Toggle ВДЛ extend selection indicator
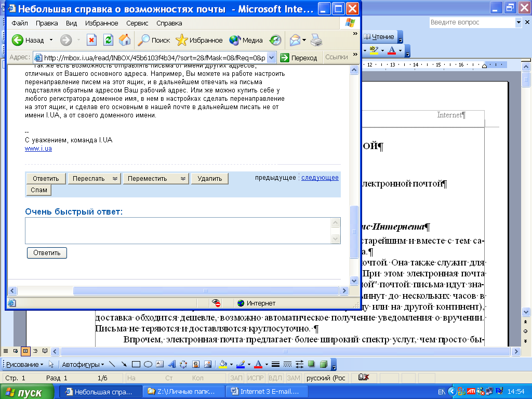This screenshot has height=399, width=532. point(275,378)
